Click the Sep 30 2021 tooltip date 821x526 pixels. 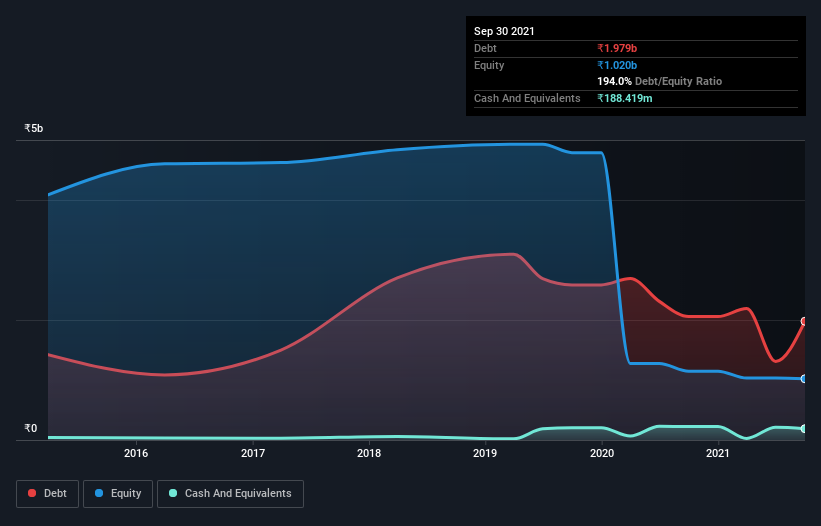(504, 31)
